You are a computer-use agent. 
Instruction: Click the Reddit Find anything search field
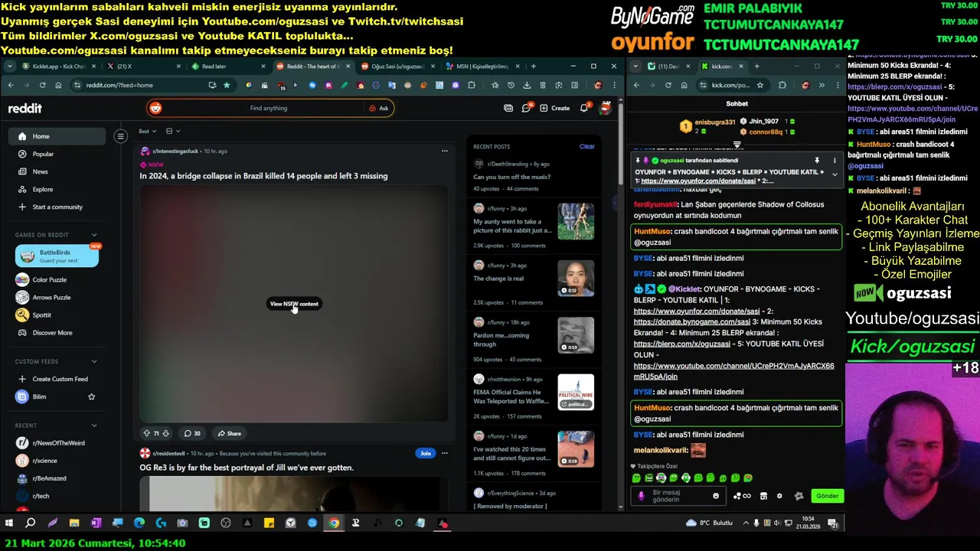[268, 108]
